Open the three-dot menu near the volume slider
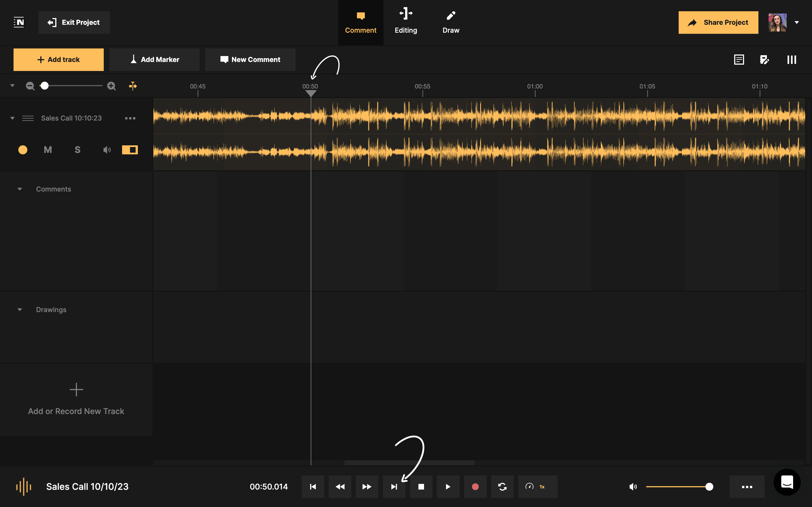Image resolution: width=812 pixels, height=507 pixels. pos(747,486)
